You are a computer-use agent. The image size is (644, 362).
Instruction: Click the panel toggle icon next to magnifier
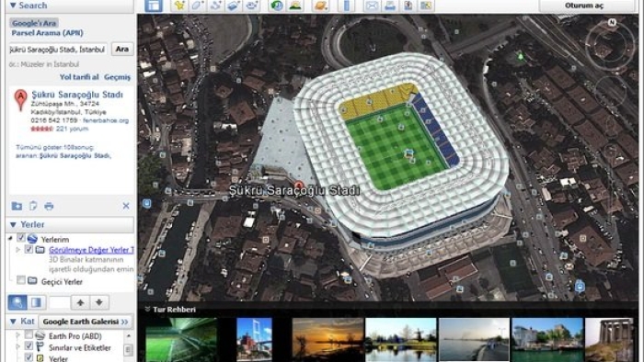point(36,302)
